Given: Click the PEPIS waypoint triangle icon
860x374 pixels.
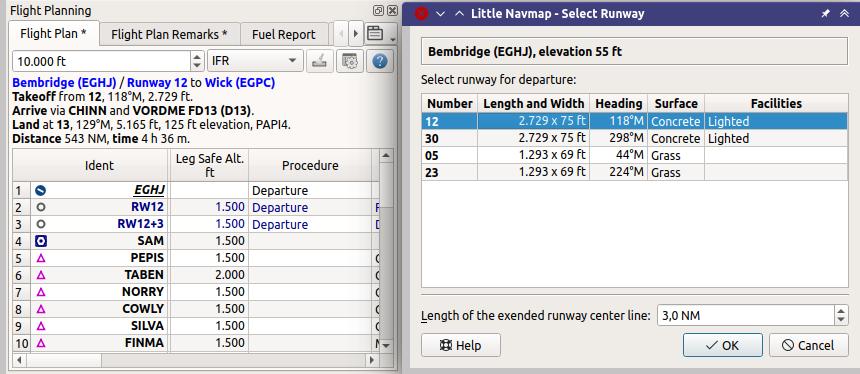Looking at the screenshot, I should [x=41, y=258].
